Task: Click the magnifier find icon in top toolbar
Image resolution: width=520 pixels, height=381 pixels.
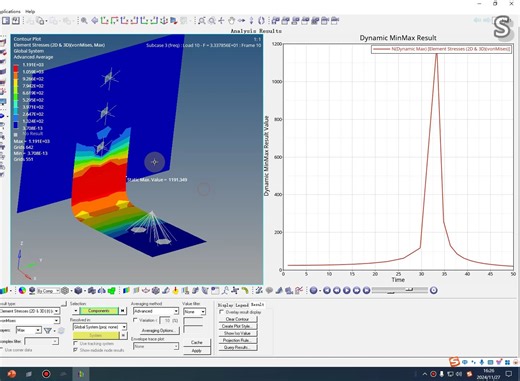Action: tap(84, 21)
